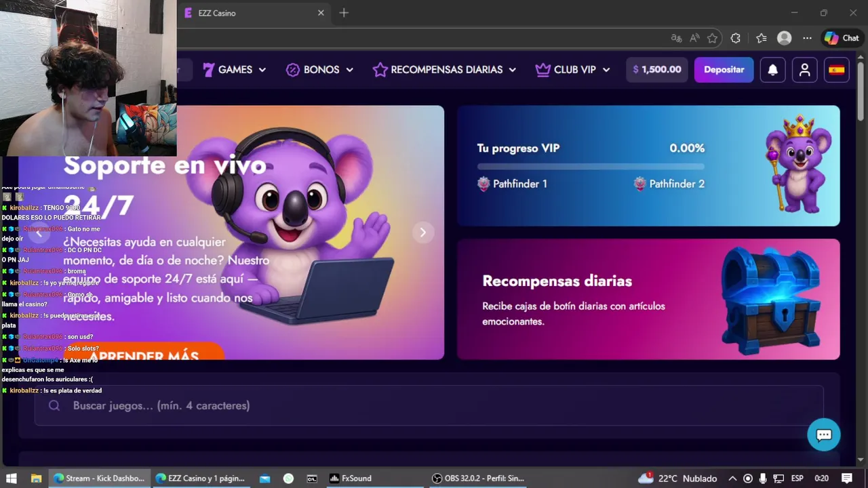Activate the read aloud icon
The width and height of the screenshot is (868, 488).
(694, 39)
